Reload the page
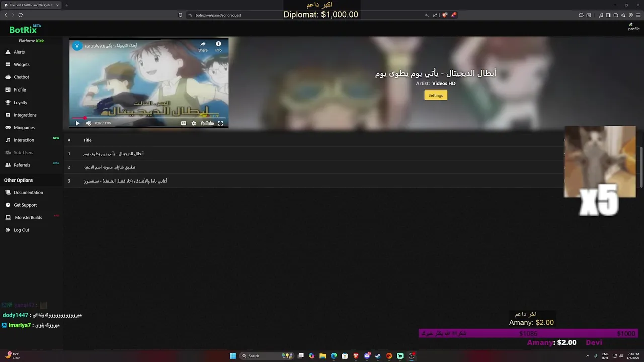Viewport: 644px width, 362px height. [x=21, y=15]
